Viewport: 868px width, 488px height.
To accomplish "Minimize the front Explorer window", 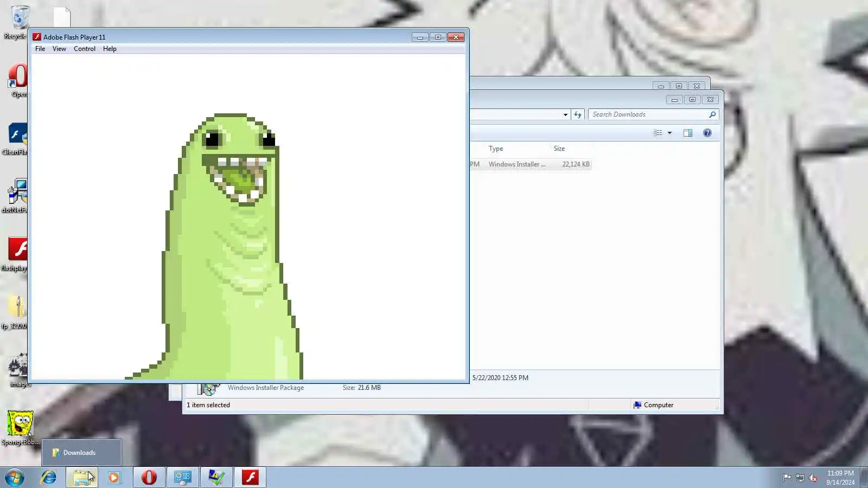I will click(x=674, y=100).
